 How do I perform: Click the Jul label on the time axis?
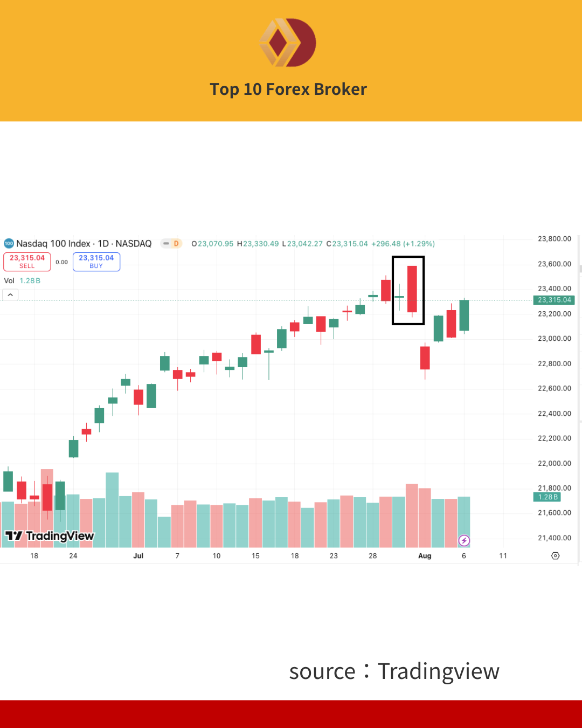click(x=138, y=556)
